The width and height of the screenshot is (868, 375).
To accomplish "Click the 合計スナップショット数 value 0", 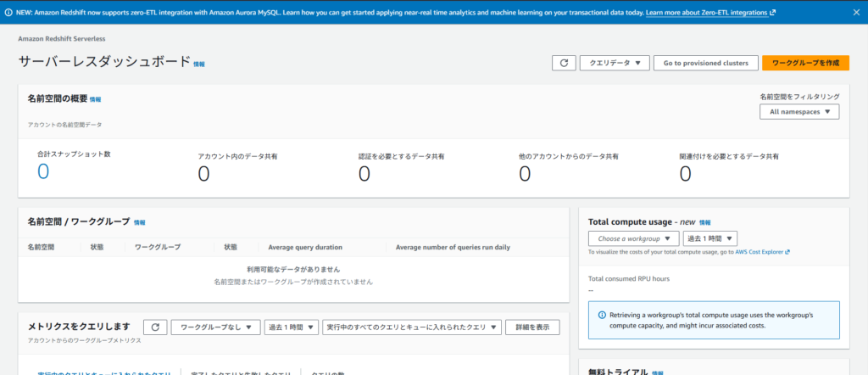I will (x=43, y=172).
